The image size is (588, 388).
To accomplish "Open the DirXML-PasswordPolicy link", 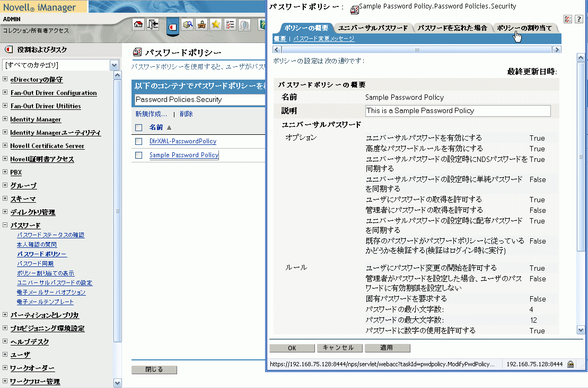I will (183, 141).
